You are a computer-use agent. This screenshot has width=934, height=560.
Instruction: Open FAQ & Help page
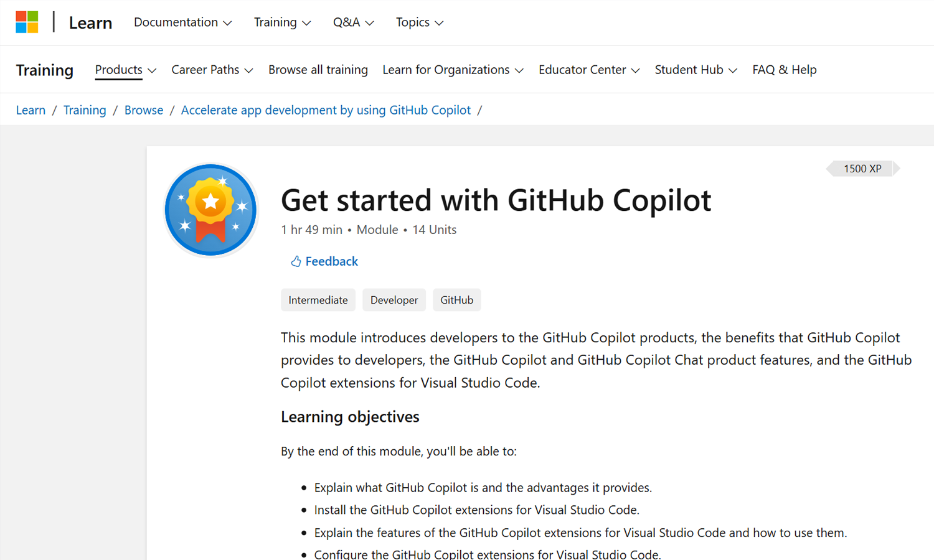point(784,70)
